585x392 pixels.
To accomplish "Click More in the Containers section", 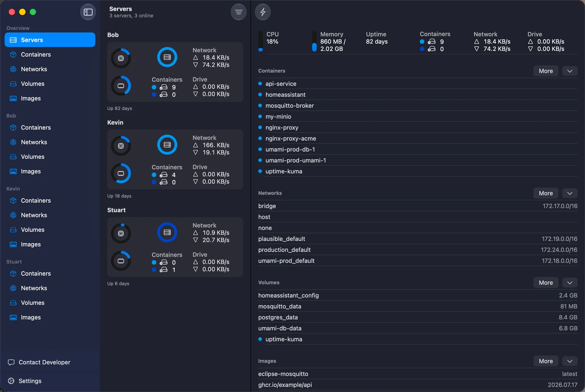I will [546, 71].
